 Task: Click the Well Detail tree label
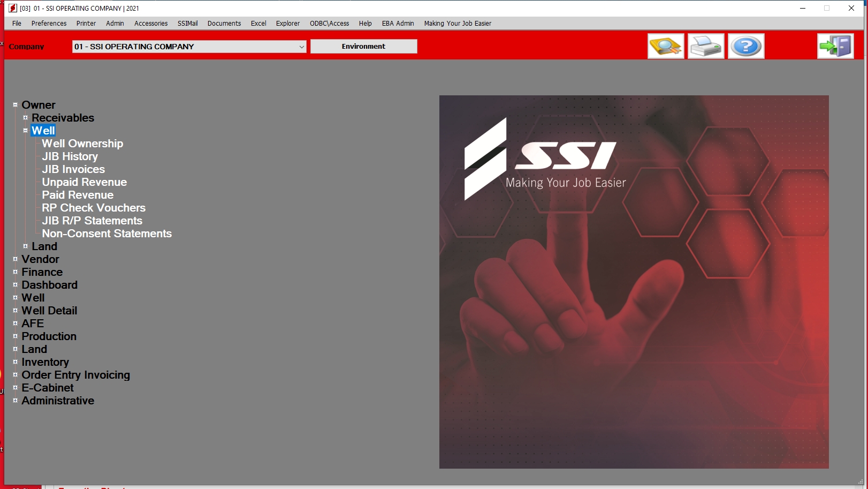click(49, 311)
